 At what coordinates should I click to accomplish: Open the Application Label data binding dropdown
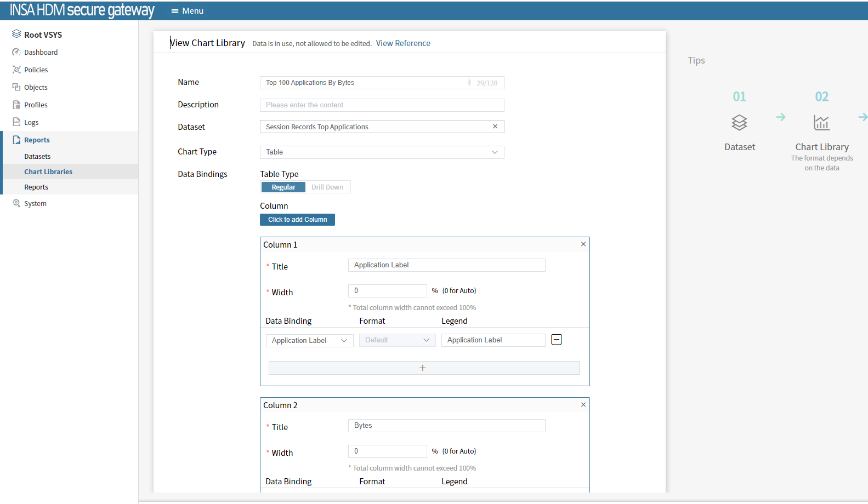(x=309, y=340)
